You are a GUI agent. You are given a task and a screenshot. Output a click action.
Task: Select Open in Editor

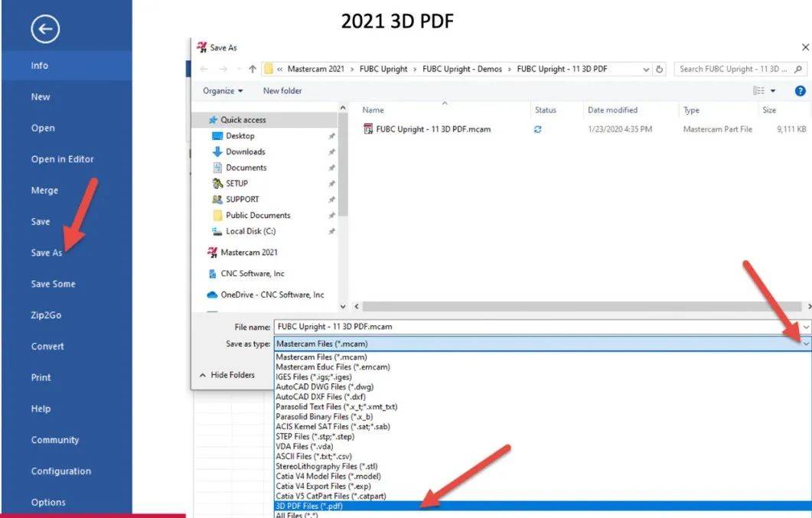[62, 159]
